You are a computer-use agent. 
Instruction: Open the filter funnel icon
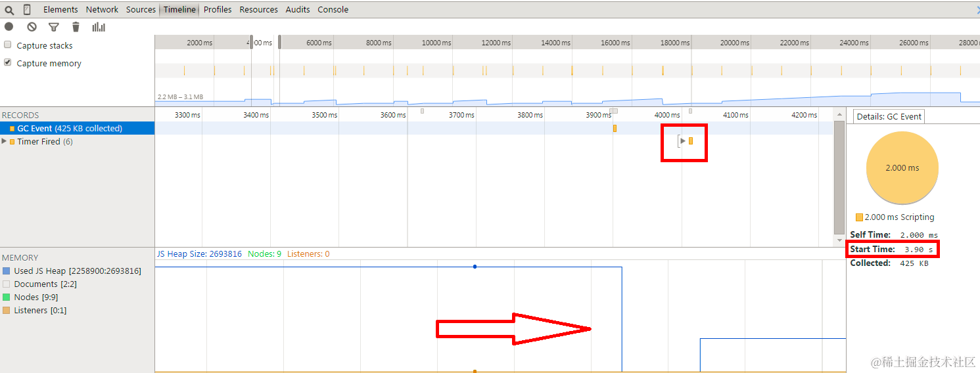(54, 27)
